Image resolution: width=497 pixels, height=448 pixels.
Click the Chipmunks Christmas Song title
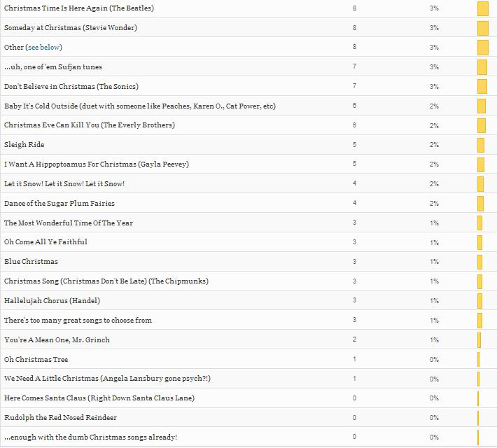(x=106, y=281)
